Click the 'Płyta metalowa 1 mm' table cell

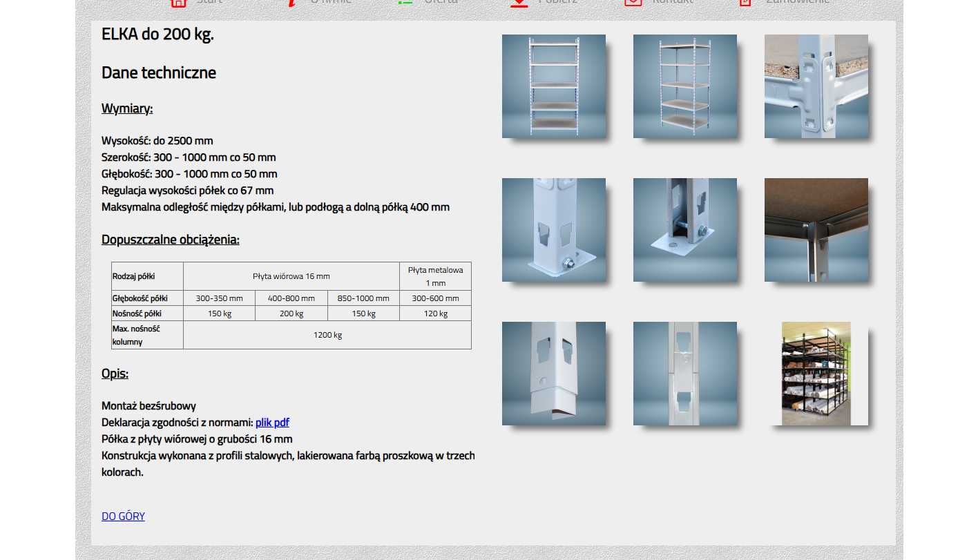[x=436, y=276]
